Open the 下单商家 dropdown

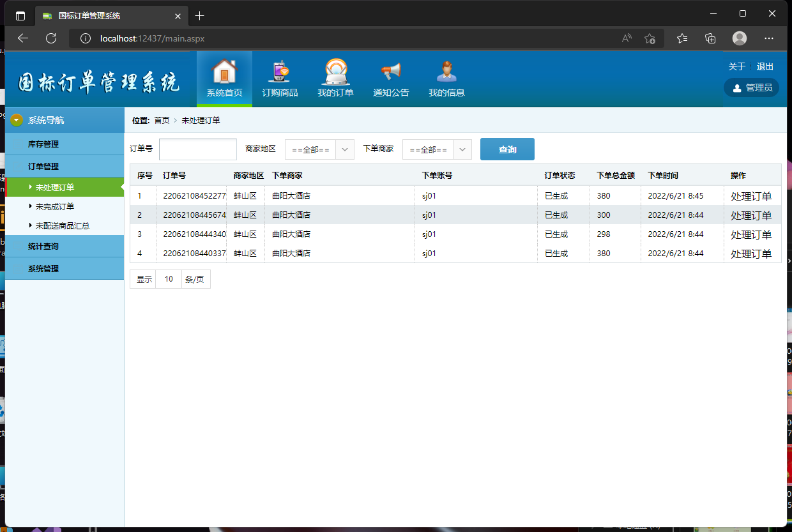[437, 149]
